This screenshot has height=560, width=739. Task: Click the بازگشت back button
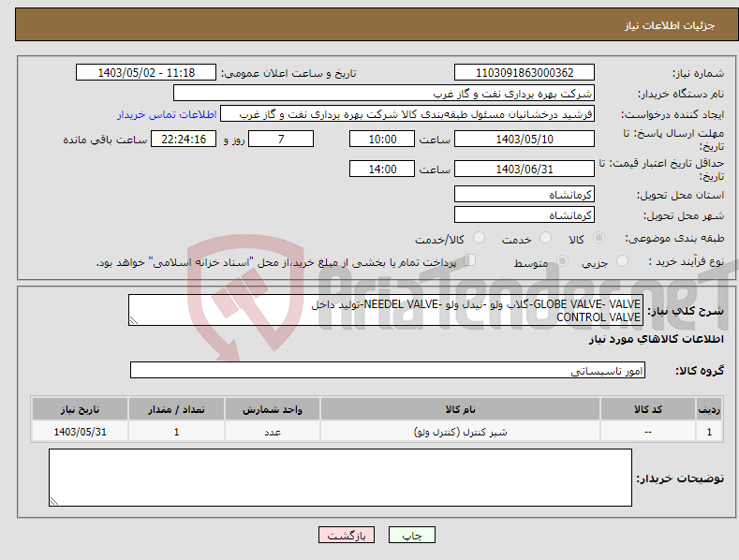click(x=347, y=535)
